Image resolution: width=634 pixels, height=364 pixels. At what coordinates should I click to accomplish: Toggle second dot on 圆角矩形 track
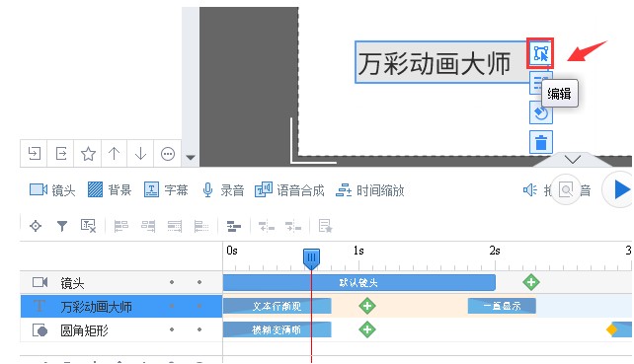pyautogui.click(x=199, y=329)
